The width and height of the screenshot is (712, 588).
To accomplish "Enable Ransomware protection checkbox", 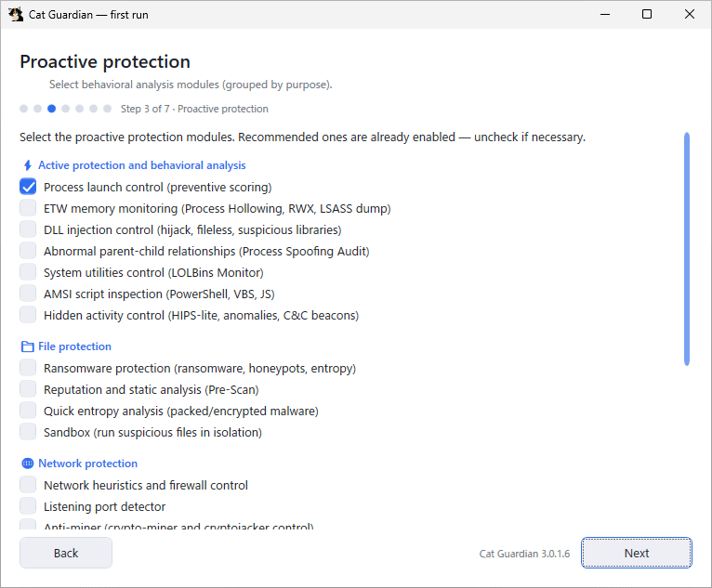I will [28, 368].
